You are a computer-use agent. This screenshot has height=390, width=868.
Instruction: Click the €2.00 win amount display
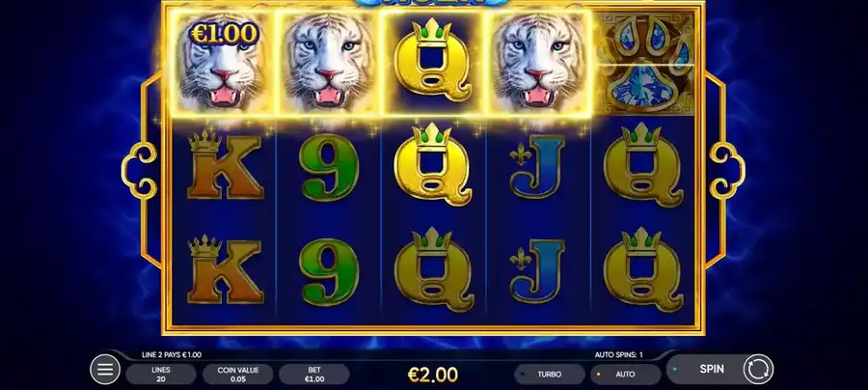click(x=433, y=376)
